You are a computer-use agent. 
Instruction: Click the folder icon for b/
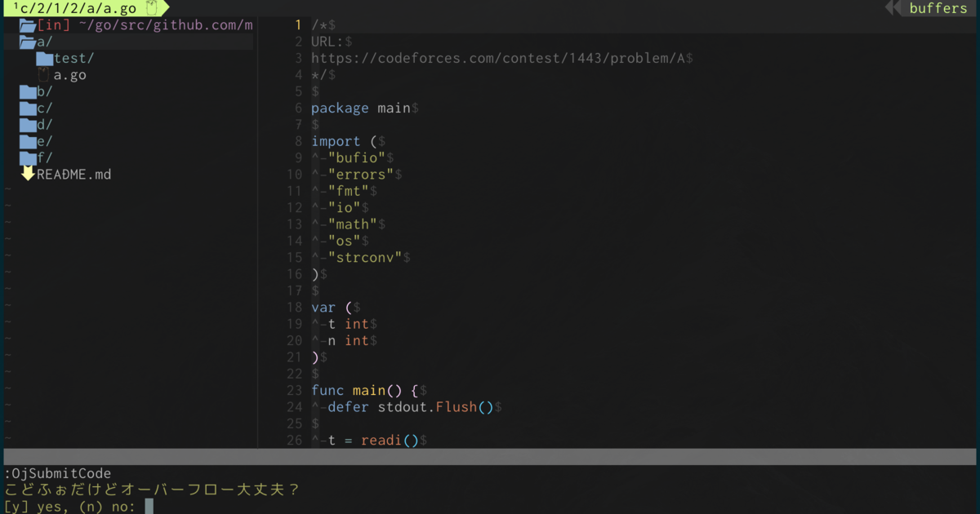tap(28, 91)
